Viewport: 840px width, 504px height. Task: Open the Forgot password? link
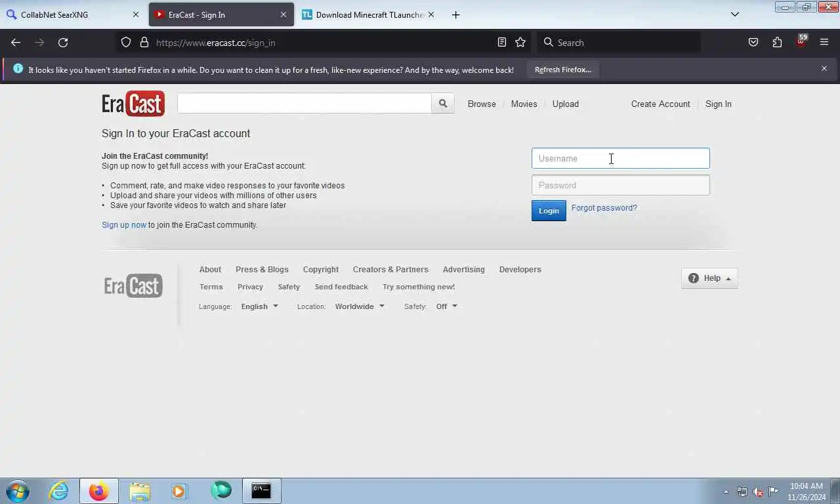click(604, 208)
